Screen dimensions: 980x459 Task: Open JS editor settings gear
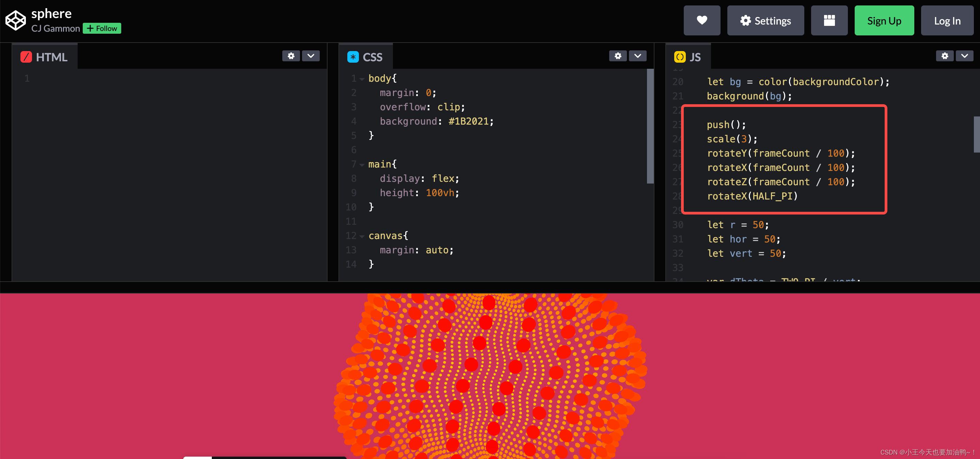click(945, 56)
